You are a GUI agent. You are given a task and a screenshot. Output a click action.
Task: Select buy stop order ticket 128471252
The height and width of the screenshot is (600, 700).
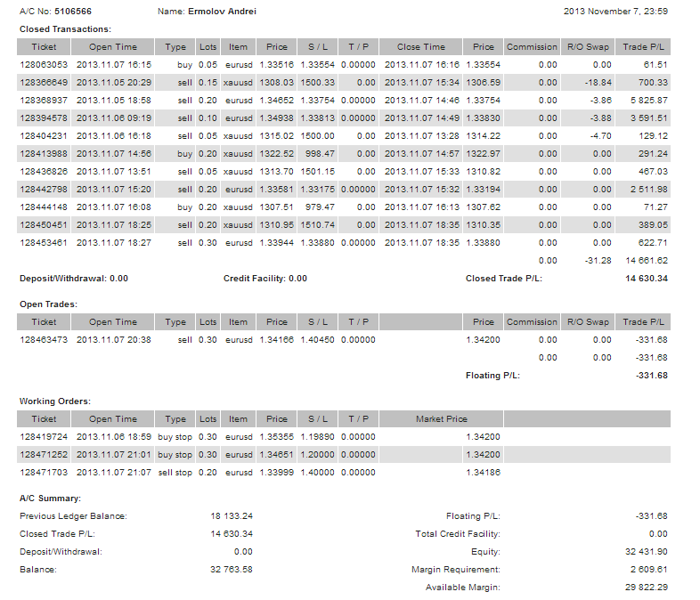tap(43, 455)
